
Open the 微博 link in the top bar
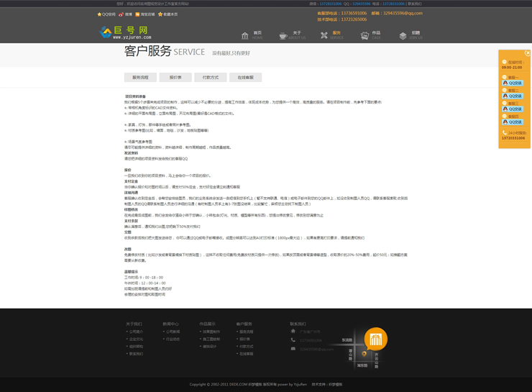(129, 14)
